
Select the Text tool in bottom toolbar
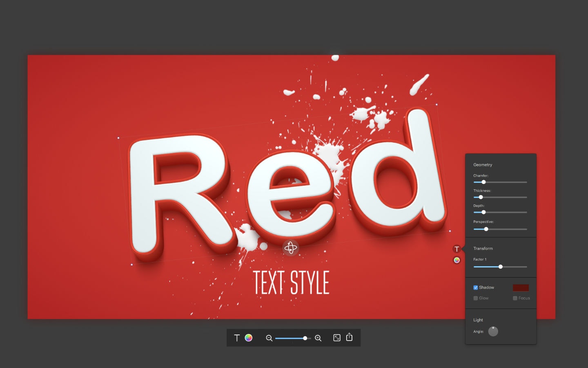237,338
